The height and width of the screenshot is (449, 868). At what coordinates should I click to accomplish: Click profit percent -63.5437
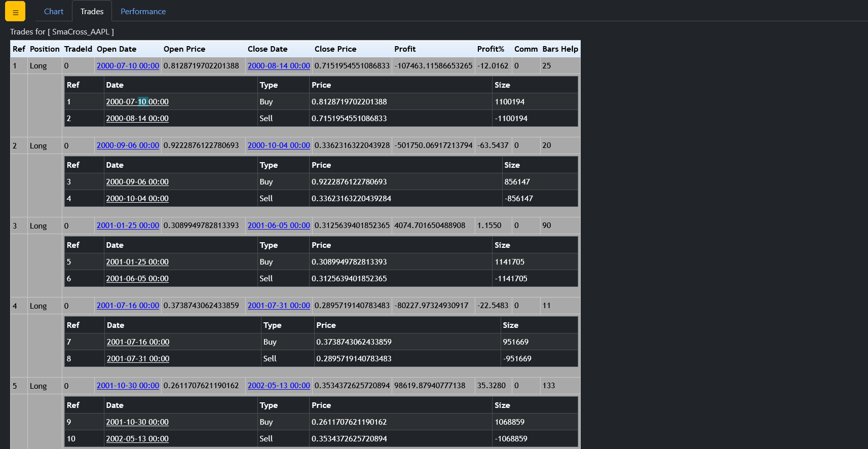coord(493,145)
